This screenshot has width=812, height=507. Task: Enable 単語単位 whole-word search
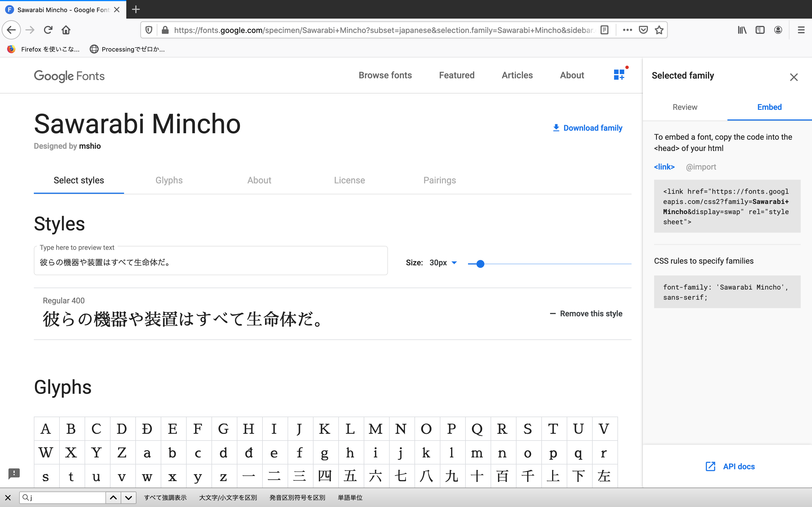point(350,498)
